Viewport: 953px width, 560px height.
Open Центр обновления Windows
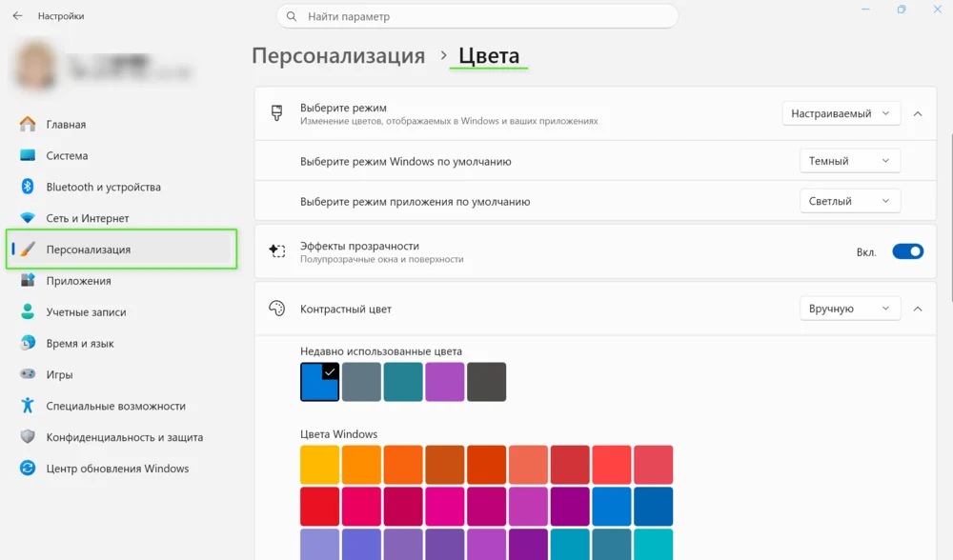[x=122, y=469]
